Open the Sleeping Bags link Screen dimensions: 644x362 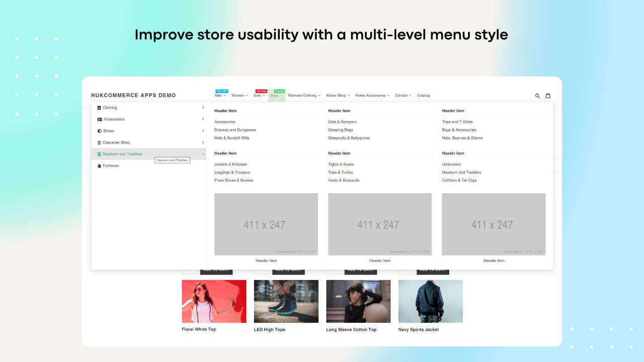point(341,130)
